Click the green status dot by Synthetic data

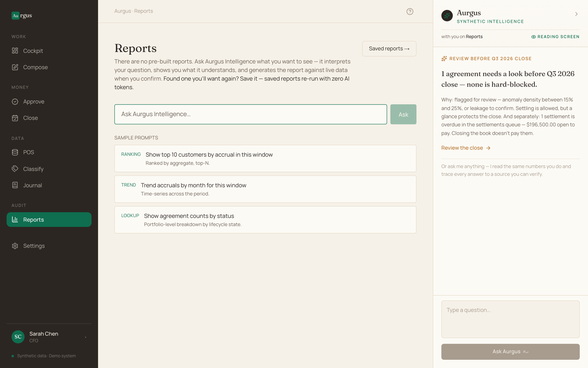pos(13,356)
